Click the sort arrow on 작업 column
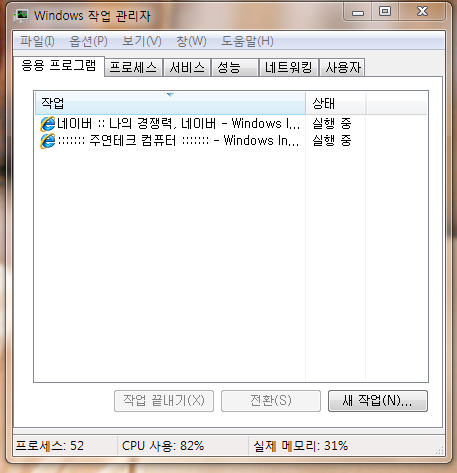 pyautogui.click(x=170, y=95)
